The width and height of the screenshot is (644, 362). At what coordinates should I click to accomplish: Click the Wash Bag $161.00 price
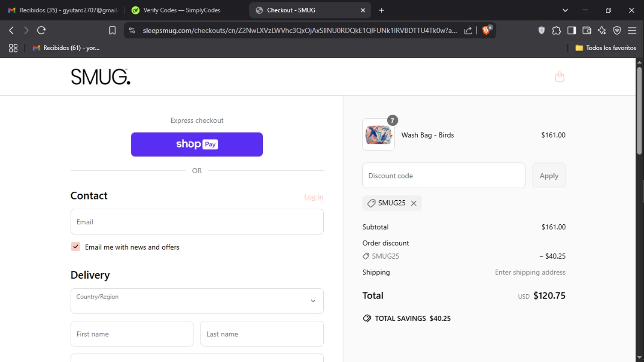coord(553,135)
